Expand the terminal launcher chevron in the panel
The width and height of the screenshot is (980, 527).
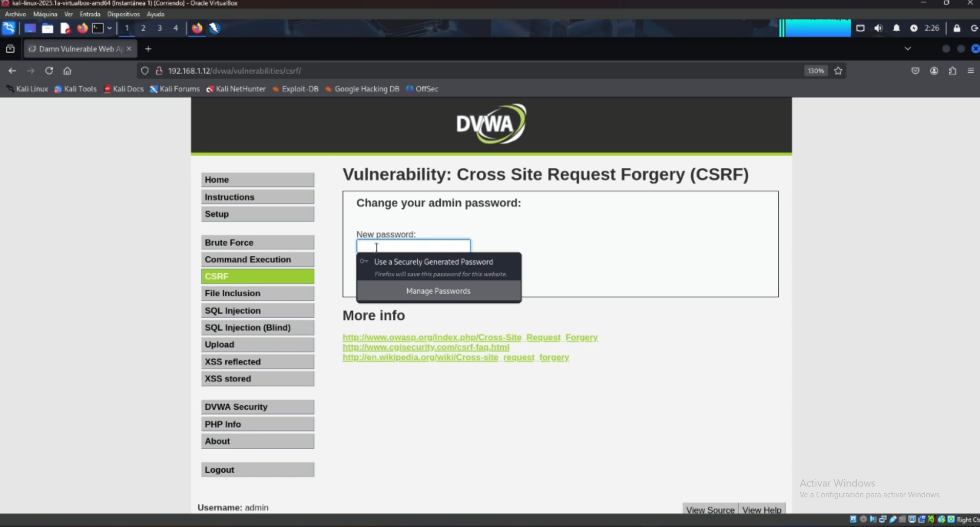(110, 28)
